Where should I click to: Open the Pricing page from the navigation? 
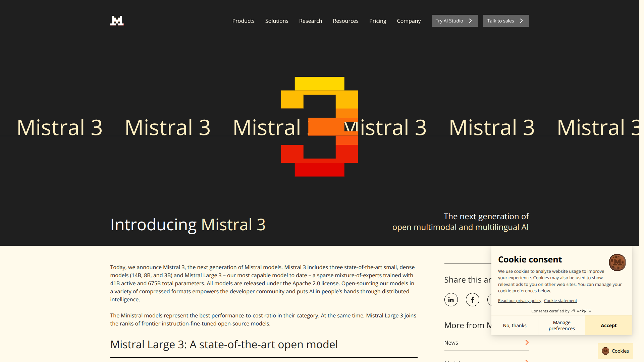[378, 21]
